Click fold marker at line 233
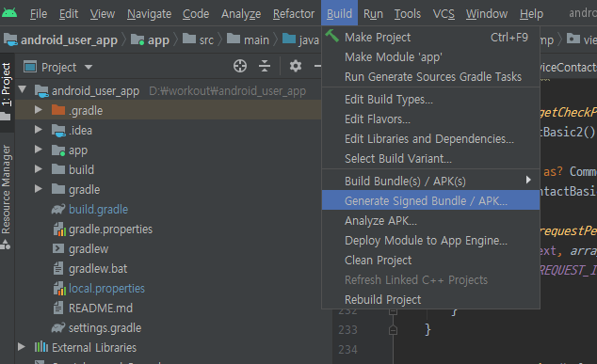Screen dimensions: 597x364 tap(393, 330)
